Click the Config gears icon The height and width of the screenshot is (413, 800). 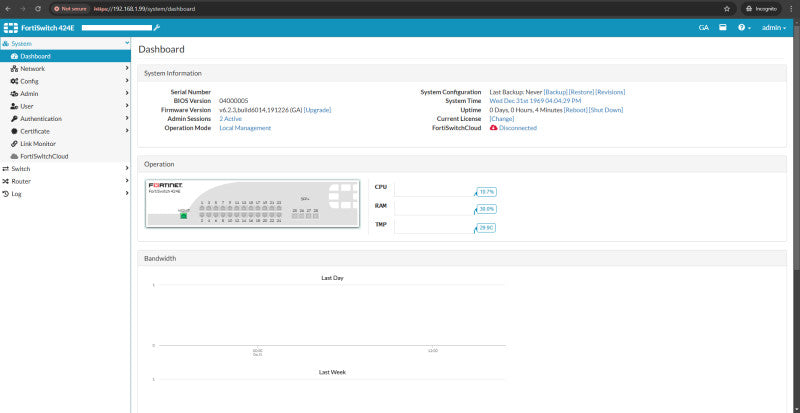(x=14, y=81)
